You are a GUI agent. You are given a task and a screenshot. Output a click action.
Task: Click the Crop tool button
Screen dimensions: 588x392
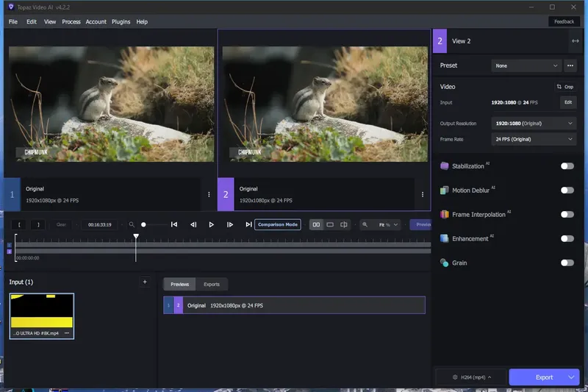[x=565, y=87]
